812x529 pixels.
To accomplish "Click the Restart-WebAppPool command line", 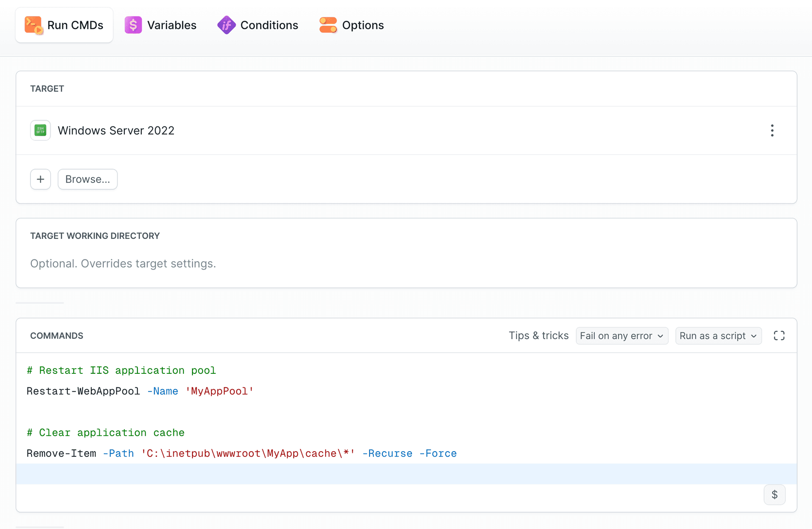I will (x=140, y=391).
